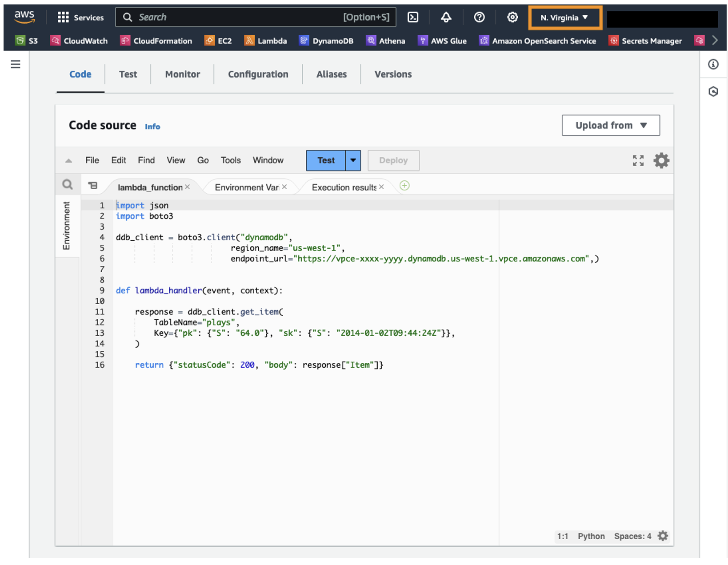The width and height of the screenshot is (728, 565).
Task: Switch to the Configuration tab
Action: pos(258,74)
